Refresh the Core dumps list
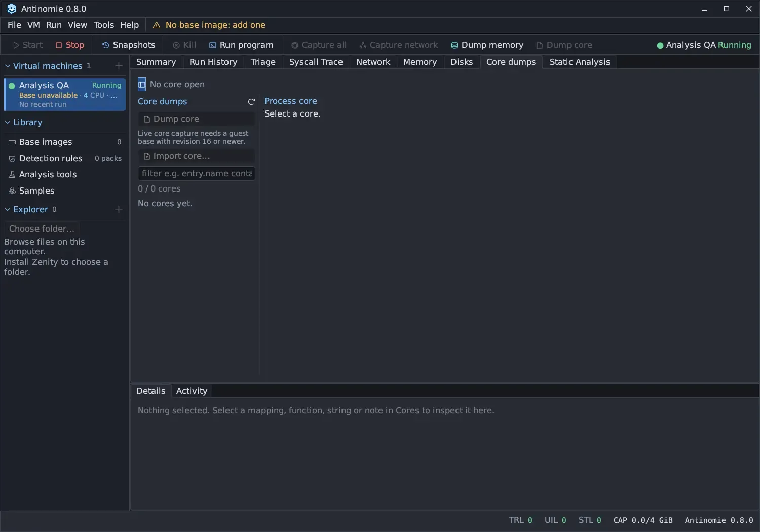 tap(251, 102)
